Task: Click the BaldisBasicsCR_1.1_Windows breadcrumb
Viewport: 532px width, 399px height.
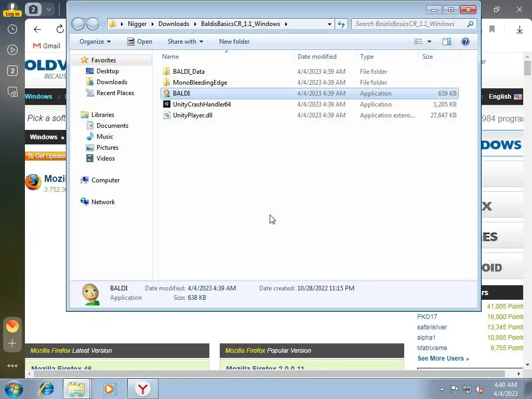Action: click(241, 24)
